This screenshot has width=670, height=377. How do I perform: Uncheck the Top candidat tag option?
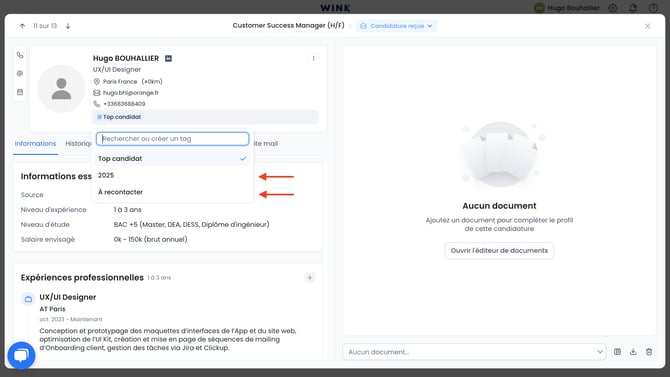click(173, 159)
